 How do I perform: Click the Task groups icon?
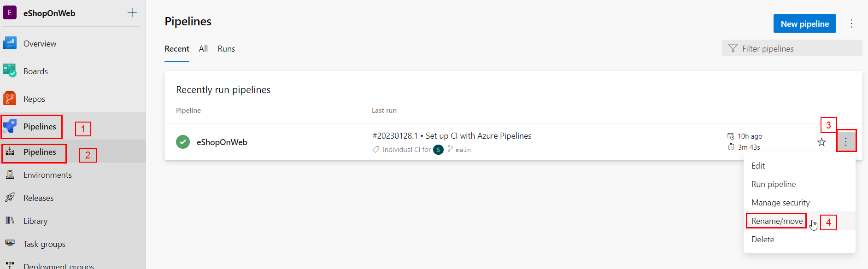[x=10, y=243]
